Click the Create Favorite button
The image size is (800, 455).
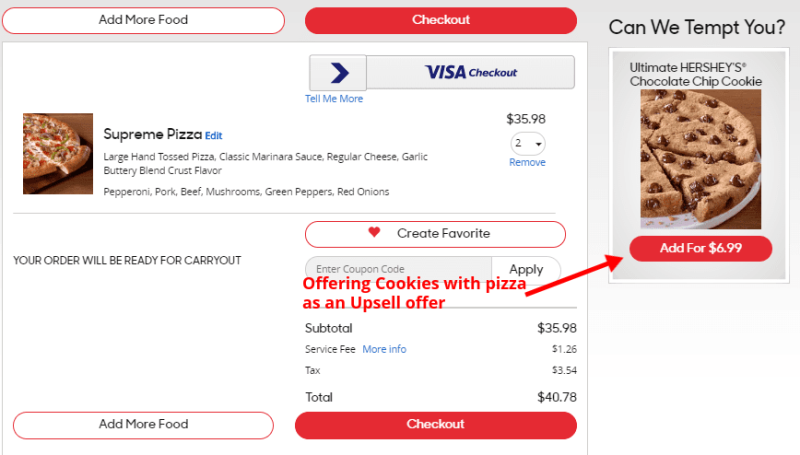(x=435, y=234)
